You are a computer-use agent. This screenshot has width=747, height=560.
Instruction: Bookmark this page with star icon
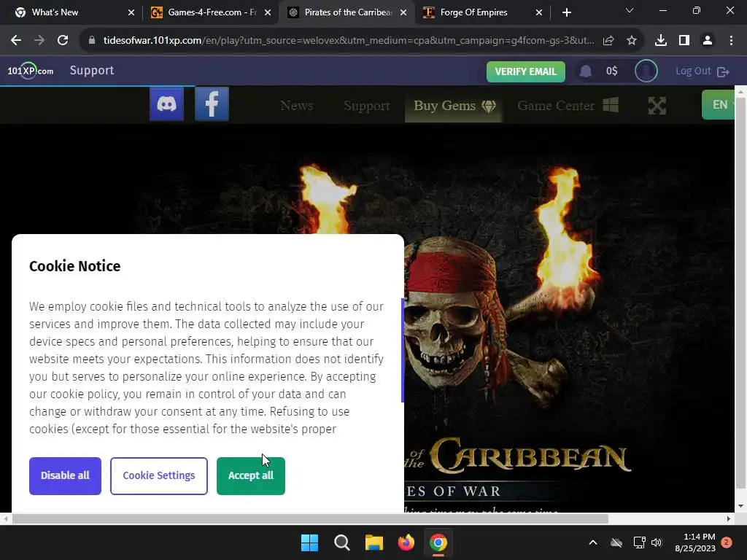[x=632, y=41]
